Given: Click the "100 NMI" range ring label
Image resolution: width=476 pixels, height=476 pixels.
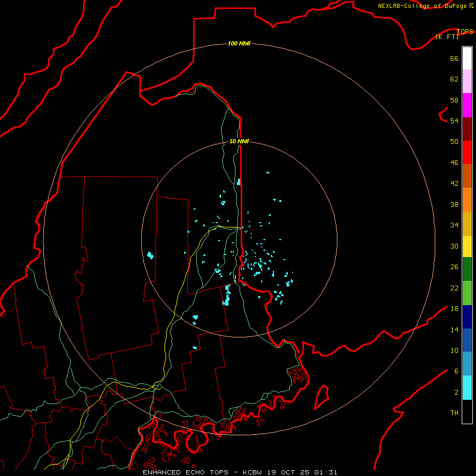Looking at the screenshot, I should (x=239, y=43).
